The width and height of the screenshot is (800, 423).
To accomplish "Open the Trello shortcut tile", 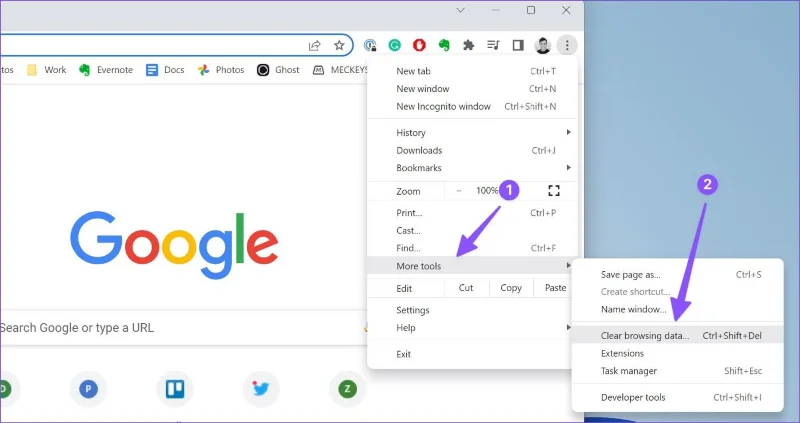I will pos(174,389).
